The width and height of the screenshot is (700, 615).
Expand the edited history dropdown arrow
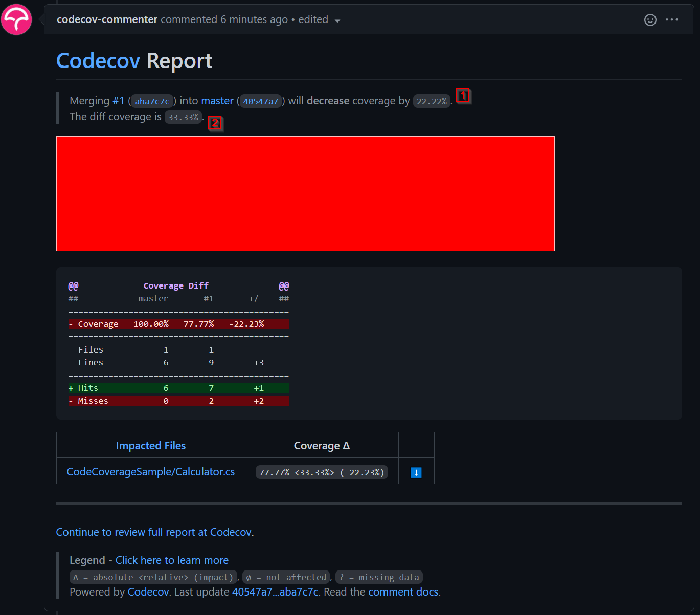pos(337,21)
